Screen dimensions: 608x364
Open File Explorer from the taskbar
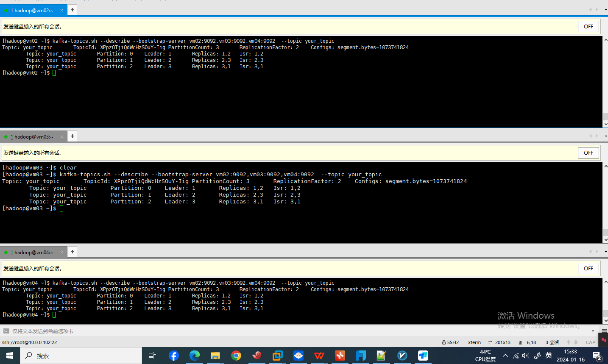[215, 356]
